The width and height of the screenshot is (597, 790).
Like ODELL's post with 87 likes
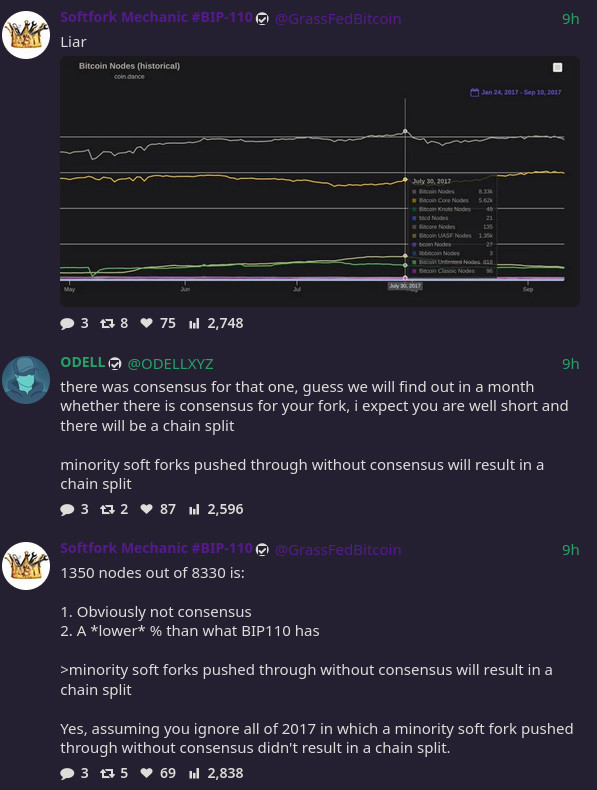click(158, 509)
